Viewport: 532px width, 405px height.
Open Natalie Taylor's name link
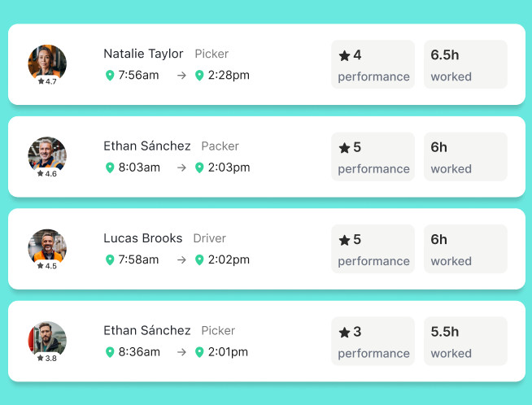point(143,54)
